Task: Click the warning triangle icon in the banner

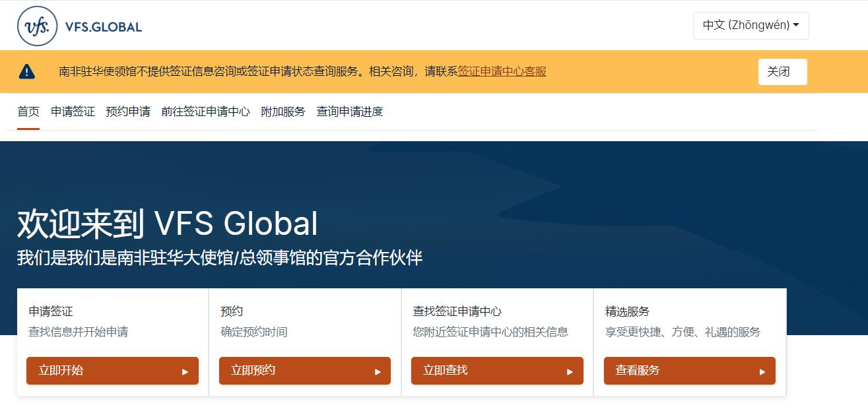Action: [26, 71]
